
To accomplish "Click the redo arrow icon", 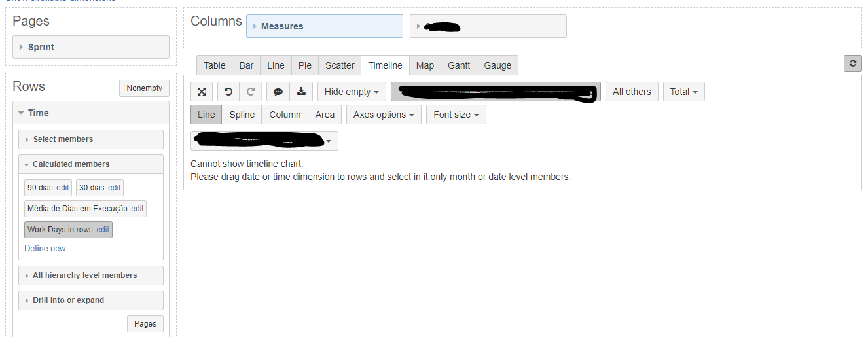I will click(250, 92).
